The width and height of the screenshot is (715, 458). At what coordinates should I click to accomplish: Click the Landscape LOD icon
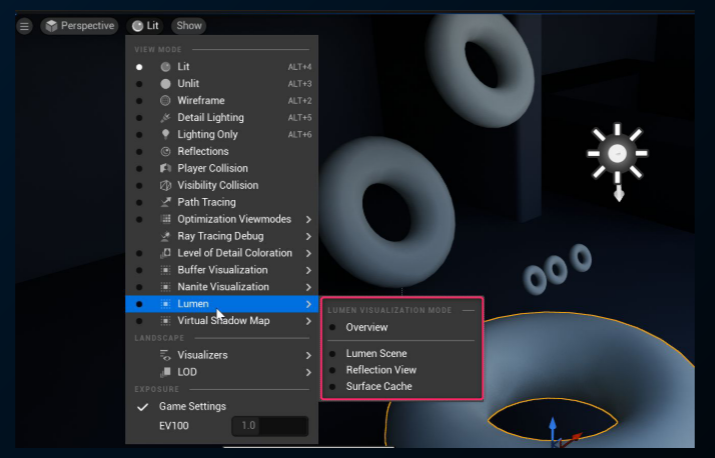pyautogui.click(x=166, y=372)
